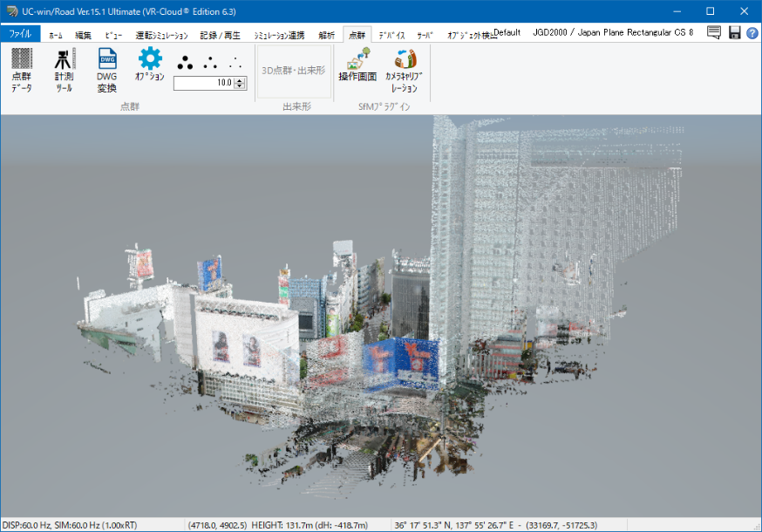Open the 記録/再生 record and playback tab

[220, 35]
